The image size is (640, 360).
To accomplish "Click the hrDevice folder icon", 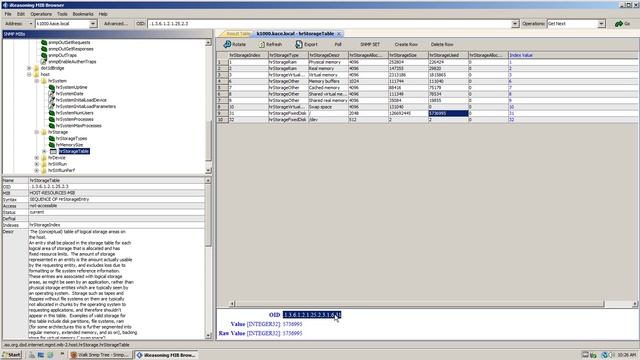I will pos(44,158).
